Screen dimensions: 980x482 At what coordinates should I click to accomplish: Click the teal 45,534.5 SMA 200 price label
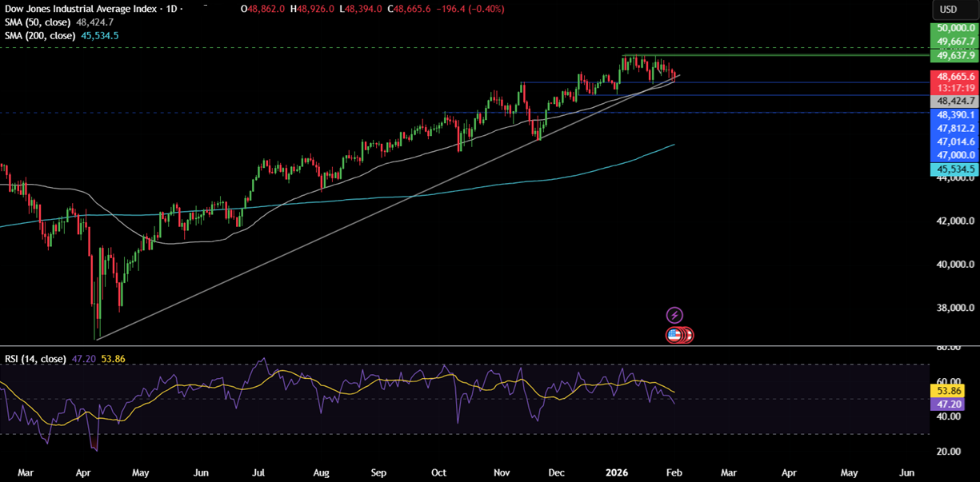point(954,169)
